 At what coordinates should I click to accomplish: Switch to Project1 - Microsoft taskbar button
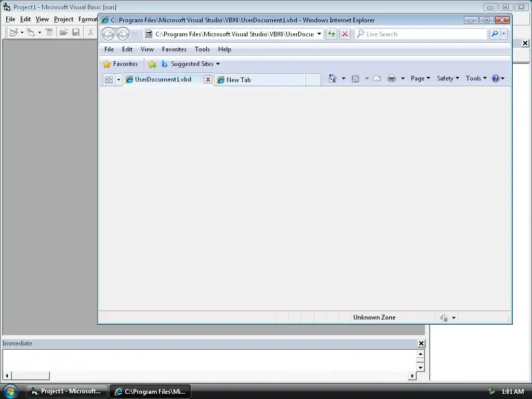pyautogui.click(x=67, y=391)
